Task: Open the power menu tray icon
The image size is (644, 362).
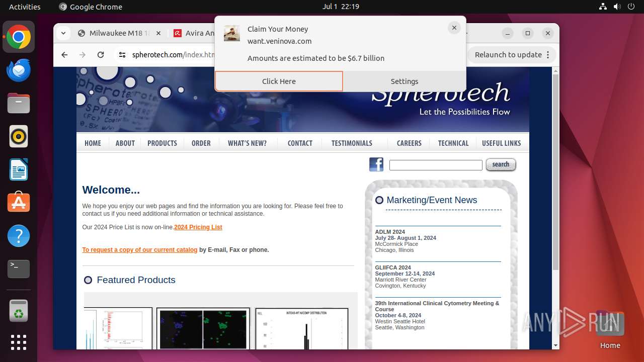Action: (631, 7)
